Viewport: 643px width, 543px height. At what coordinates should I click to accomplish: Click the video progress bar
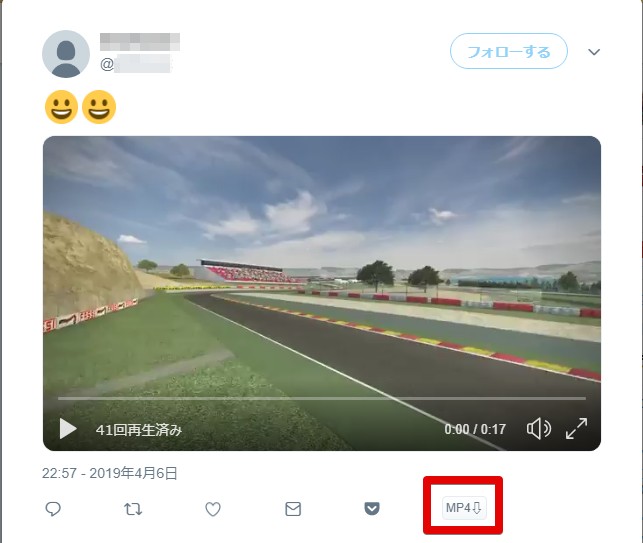pyautogui.click(x=320, y=398)
